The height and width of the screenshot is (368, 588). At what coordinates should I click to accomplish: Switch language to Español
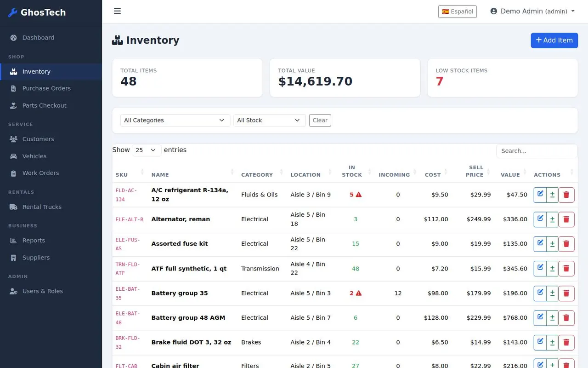coord(458,11)
